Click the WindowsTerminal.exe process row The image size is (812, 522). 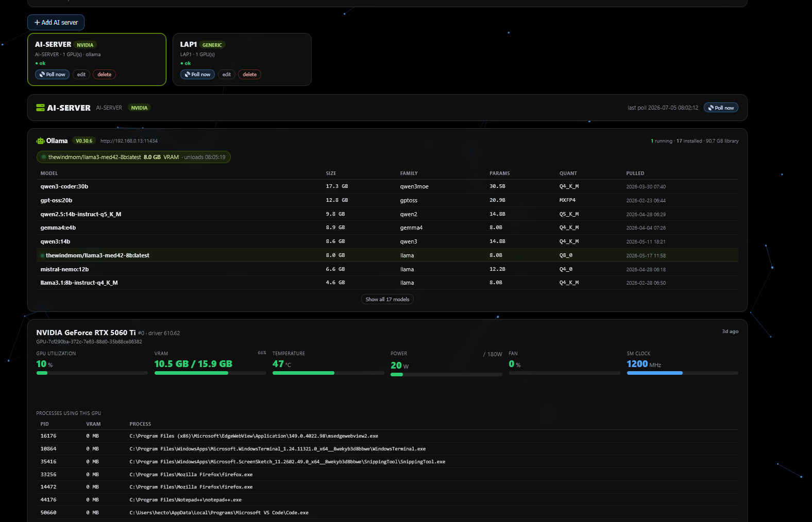[x=387, y=449]
